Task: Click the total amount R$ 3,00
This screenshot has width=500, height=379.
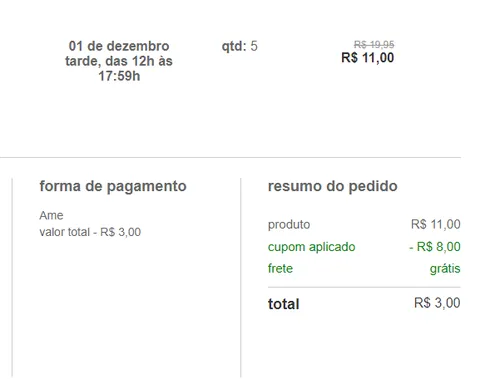Action: (x=437, y=303)
